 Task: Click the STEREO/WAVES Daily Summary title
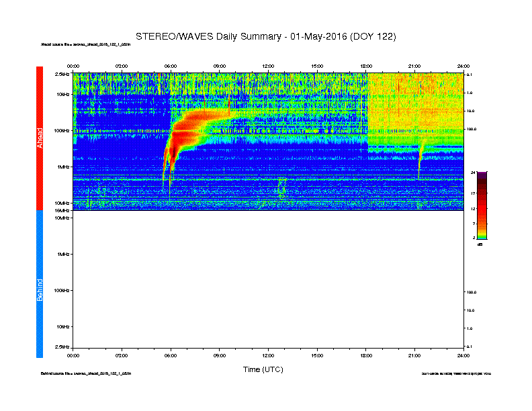(265, 37)
